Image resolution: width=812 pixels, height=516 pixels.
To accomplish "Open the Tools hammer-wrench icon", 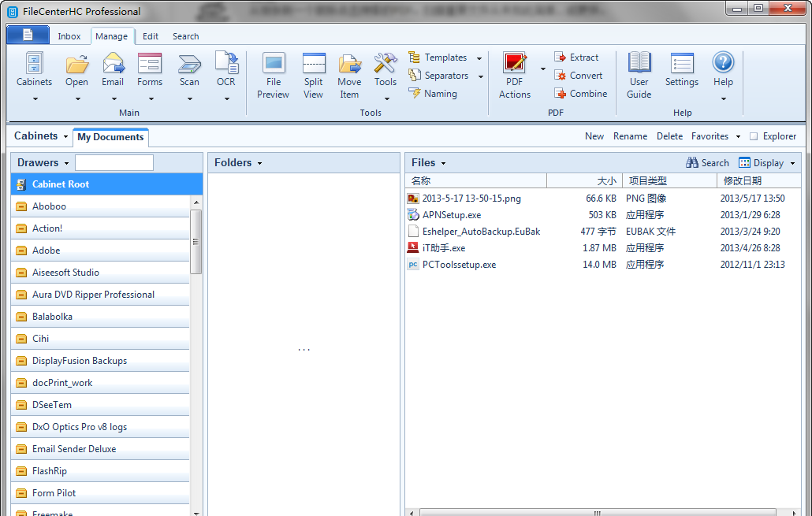I will 386,63.
